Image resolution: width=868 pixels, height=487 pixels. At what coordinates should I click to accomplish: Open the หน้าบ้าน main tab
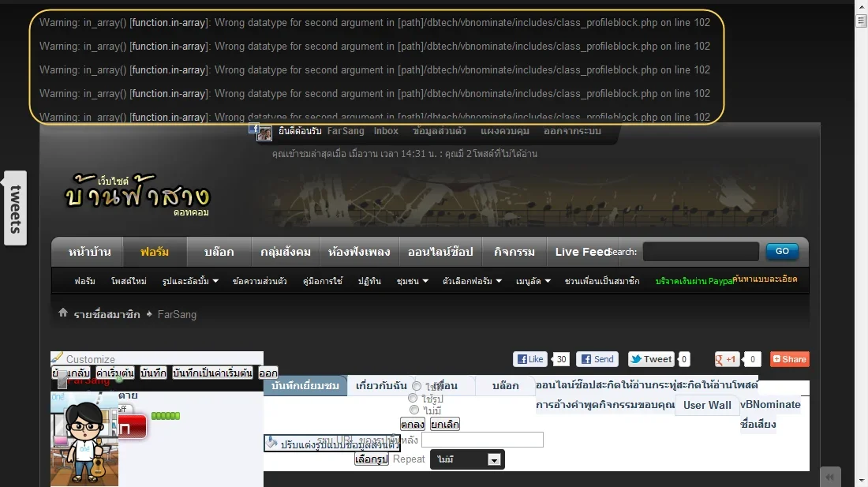coord(89,252)
